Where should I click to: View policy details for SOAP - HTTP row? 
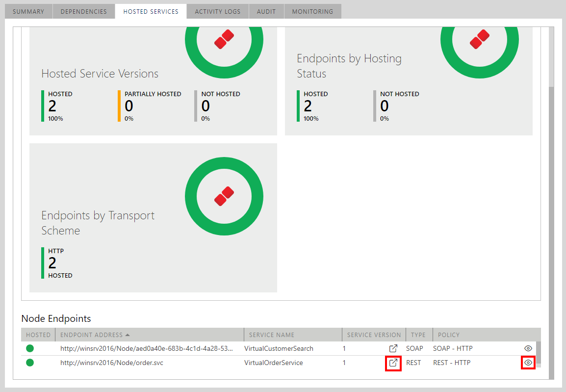[528, 348]
